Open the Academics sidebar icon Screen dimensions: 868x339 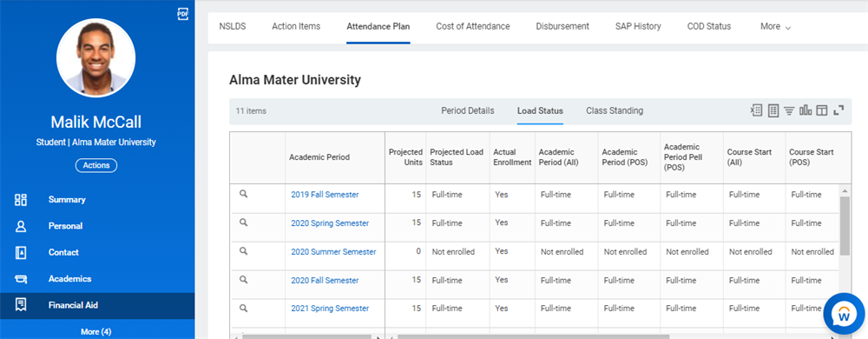tap(21, 279)
